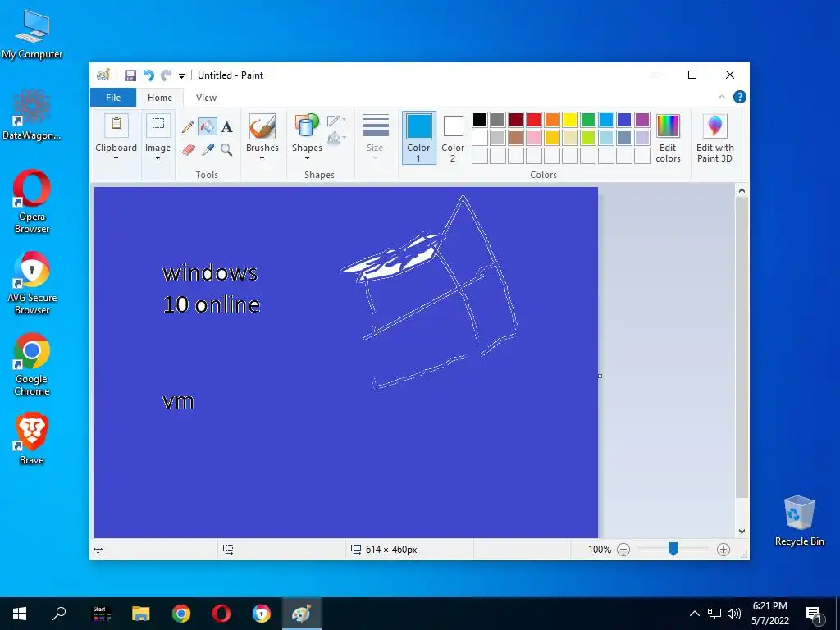Zoom out with the minus button
Image resolution: width=840 pixels, height=630 pixels.
[623, 549]
